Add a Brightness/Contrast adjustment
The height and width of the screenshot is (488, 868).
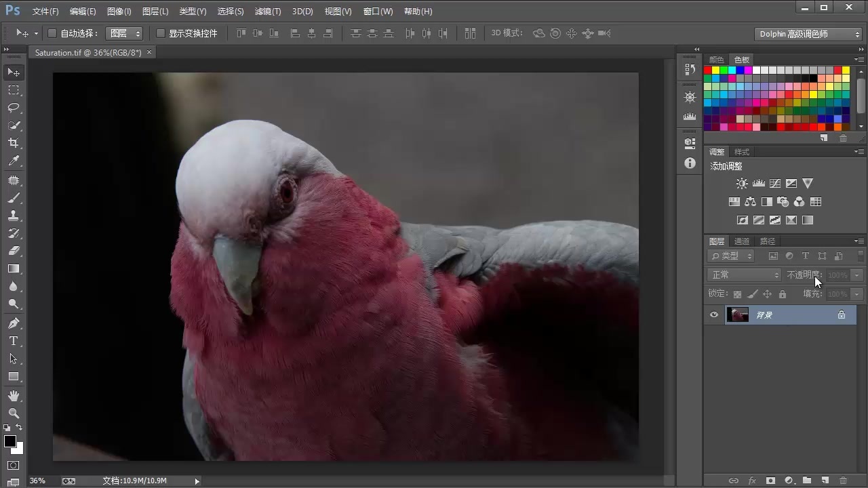click(742, 184)
